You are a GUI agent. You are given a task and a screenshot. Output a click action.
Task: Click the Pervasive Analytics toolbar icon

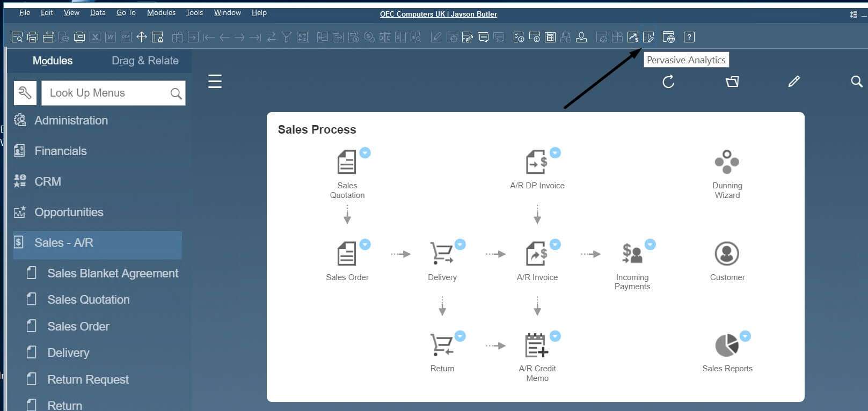pos(648,37)
